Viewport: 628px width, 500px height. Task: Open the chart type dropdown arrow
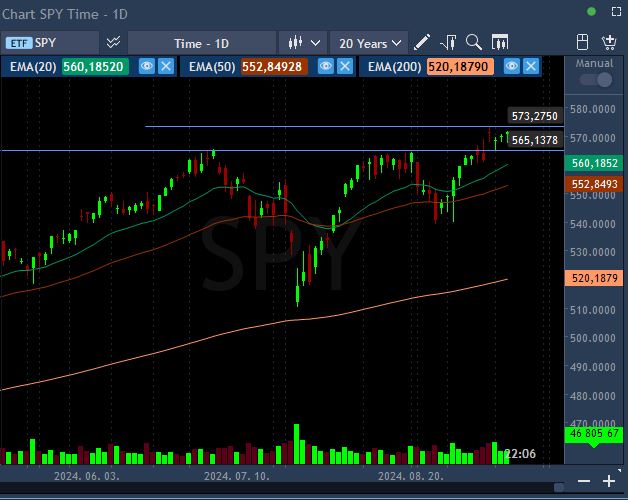[316, 42]
